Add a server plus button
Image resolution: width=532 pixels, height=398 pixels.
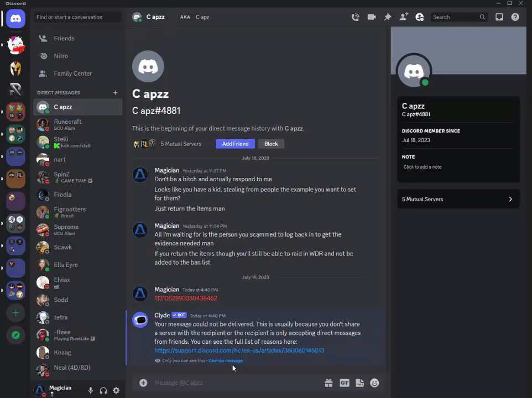[15, 313]
